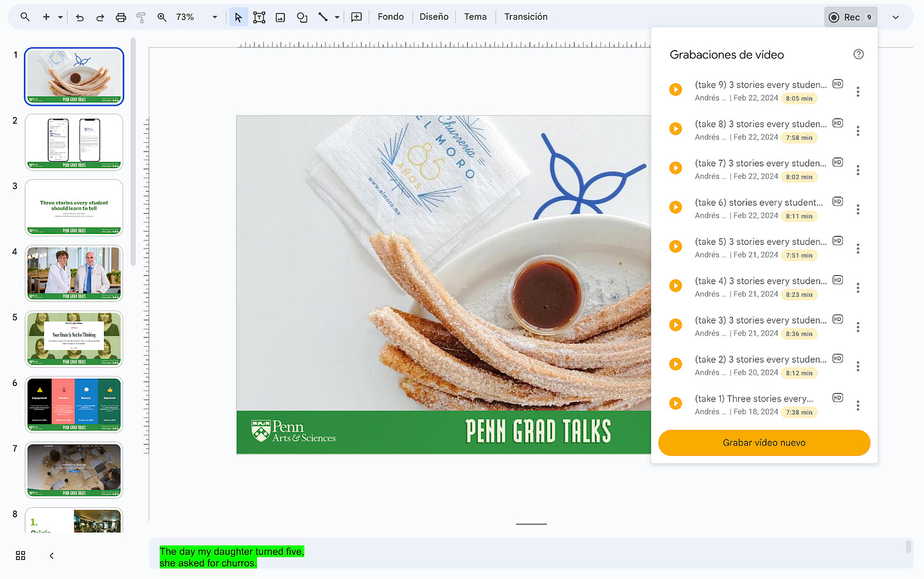Switch to grid view icon
This screenshot has width=924, height=579.
point(20,556)
